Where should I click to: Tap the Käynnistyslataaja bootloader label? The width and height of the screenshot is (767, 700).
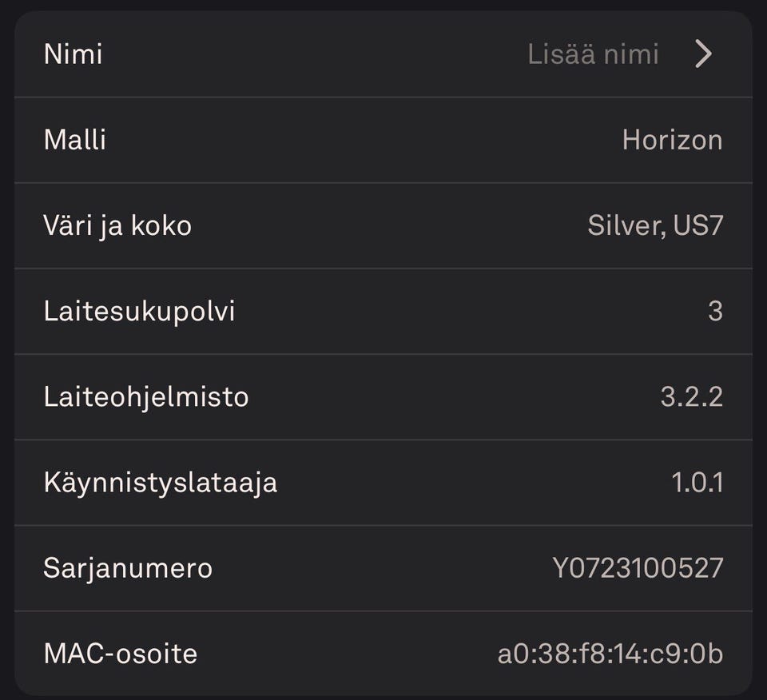pyautogui.click(x=160, y=483)
